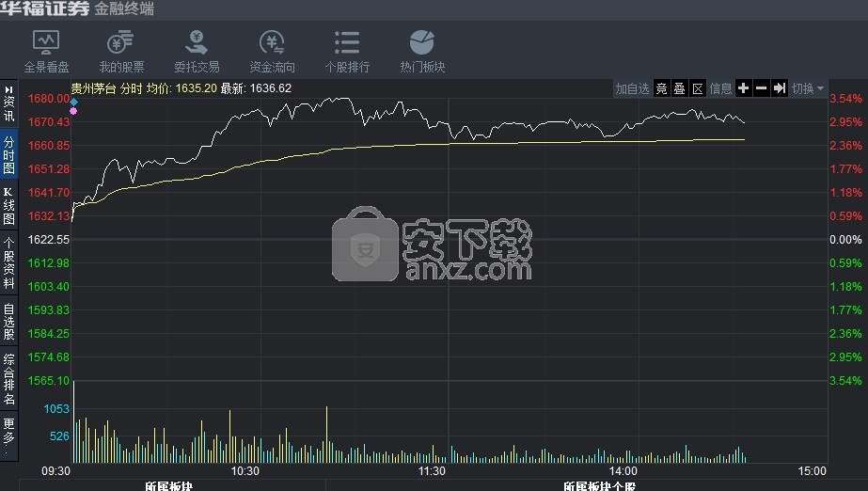
Task: Open 全景看盘 market overview icon
Action: point(46,52)
